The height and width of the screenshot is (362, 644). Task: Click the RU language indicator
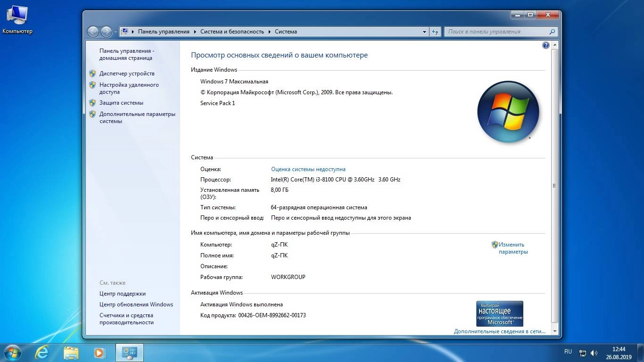(x=568, y=352)
